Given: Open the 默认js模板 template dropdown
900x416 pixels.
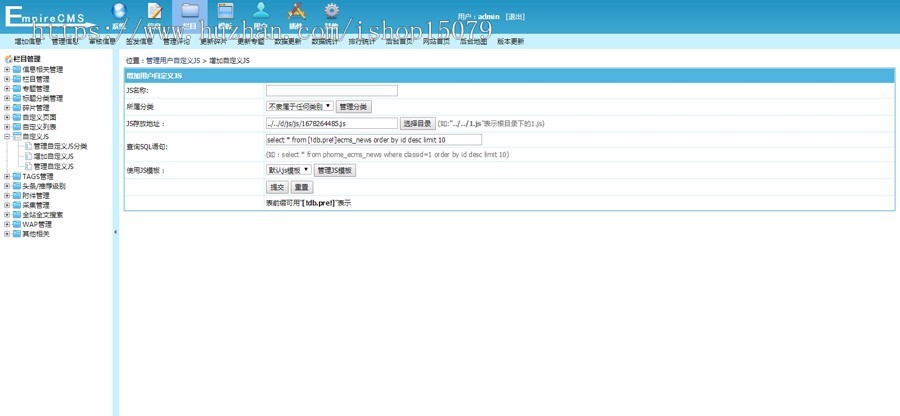Looking at the screenshot, I should click(289, 170).
